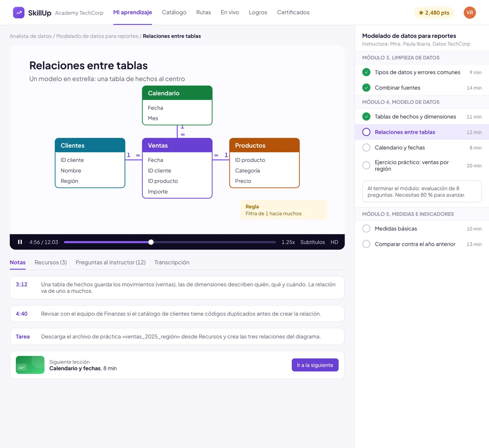
Task: Click the Ir a la siguiente button
Action: point(315,365)
